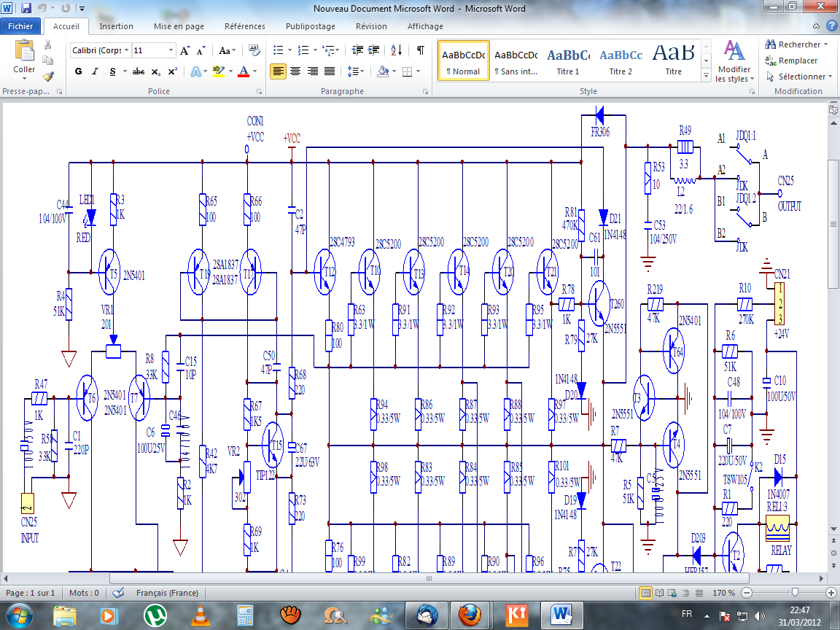Click the grow font size icon

tap(185, 50)
